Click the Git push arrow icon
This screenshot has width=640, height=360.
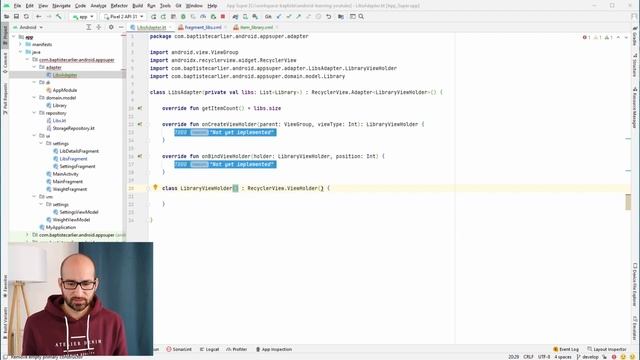[x=299, y=17]
